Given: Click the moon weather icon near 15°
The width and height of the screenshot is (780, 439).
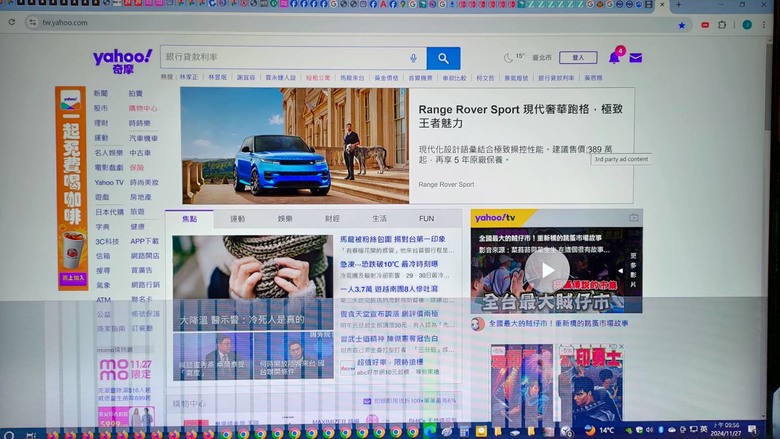Looking at the screenshot, I should pos(508,58).
